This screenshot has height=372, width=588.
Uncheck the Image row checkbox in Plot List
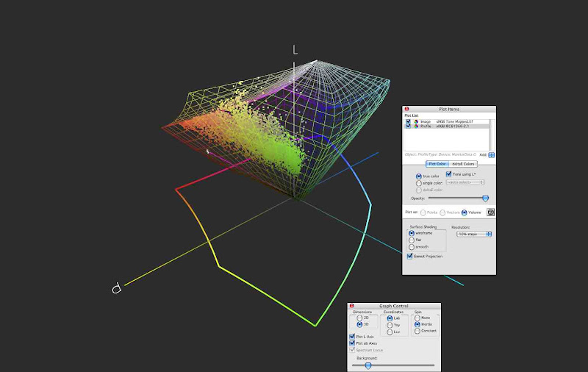click(408, 121)
